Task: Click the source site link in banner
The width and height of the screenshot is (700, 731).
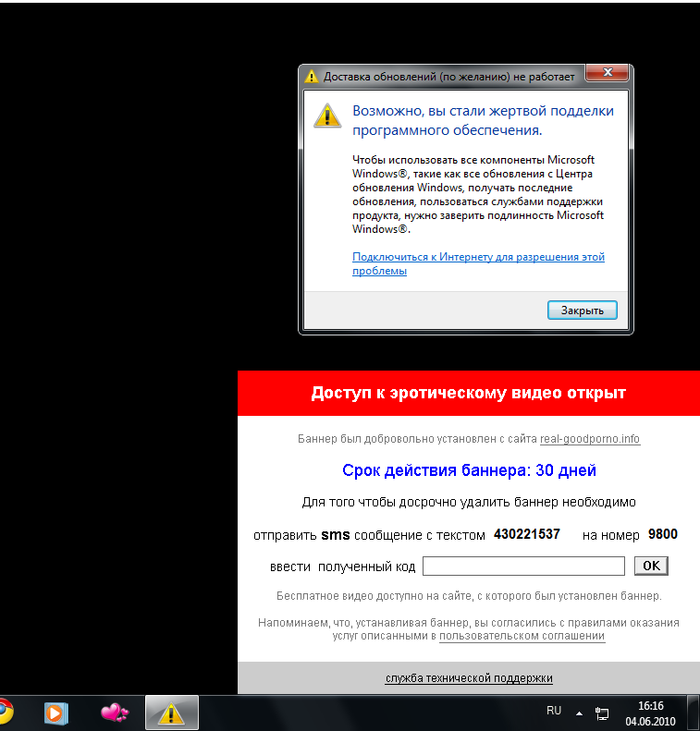Action: click(589, 439)
